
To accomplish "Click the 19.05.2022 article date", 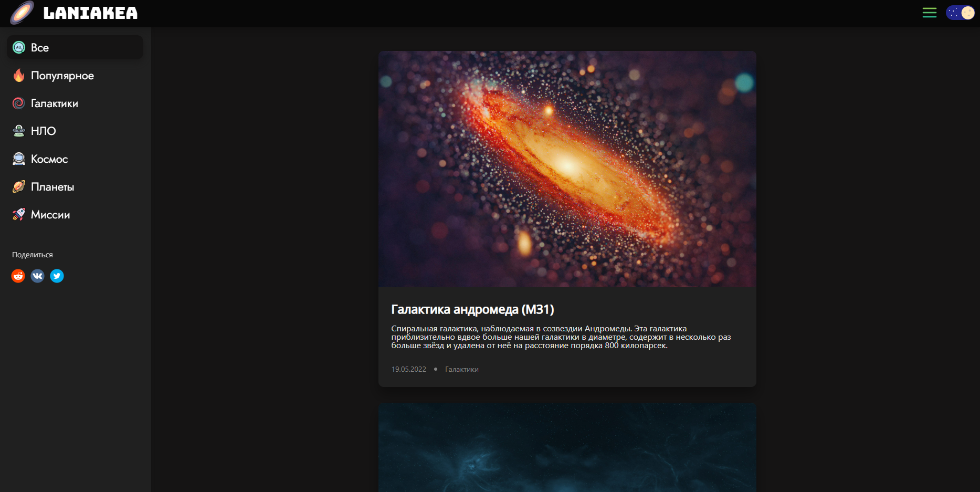I will click(x=409, y=369).
